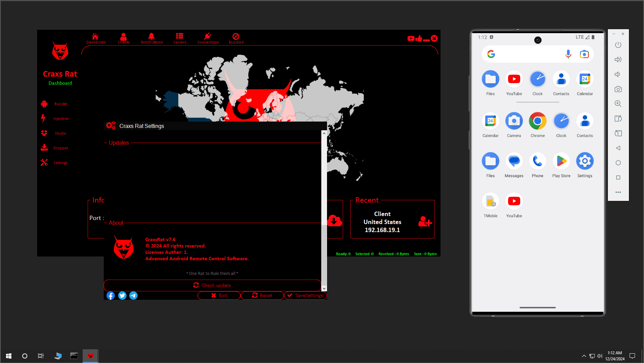Open Dropper from the left sidebar
Viewport: 644px width, 363px height.
pyautogui.click(x=55, y=148)
